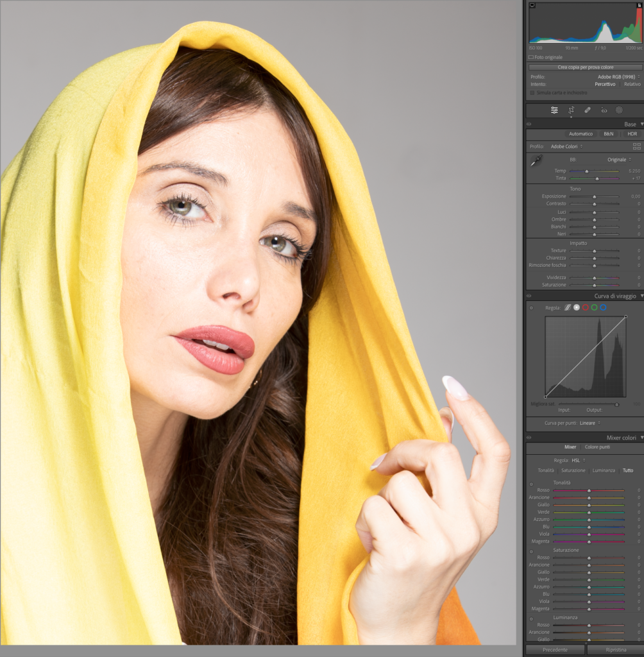Collapse the Base panel triangle
This screenshot has width=644, height=657.
641,124
